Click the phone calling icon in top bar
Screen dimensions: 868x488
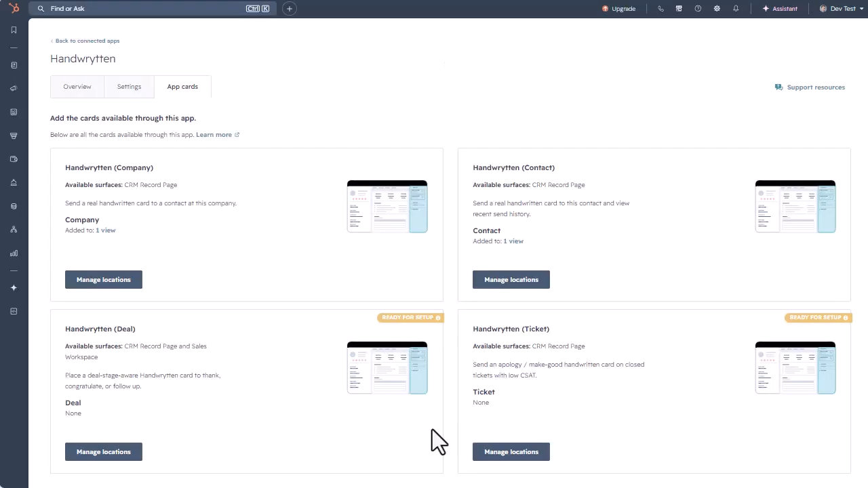click(x=660, y=9)
